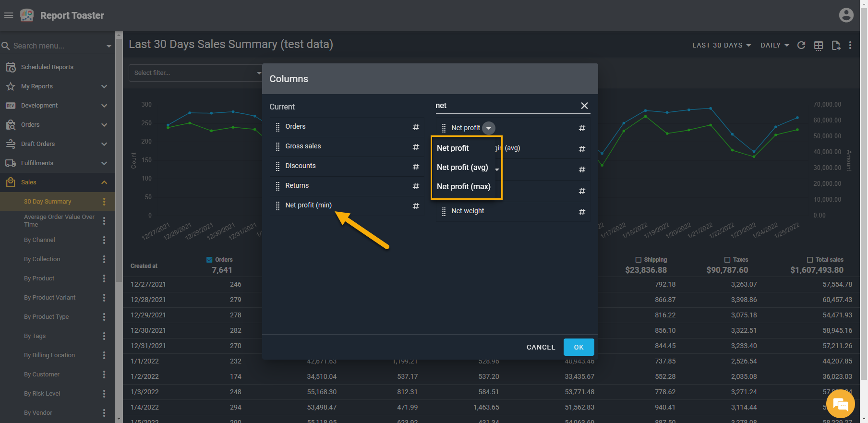
Task: Click Cancel in the Columns dialog
Action: point(541,347)
